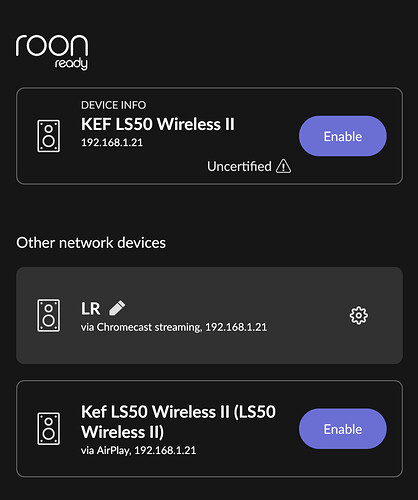Open LR device settings gear
The height and width of the screenshot is (500, 418).
pyautogui.click(x=359, y=315)
